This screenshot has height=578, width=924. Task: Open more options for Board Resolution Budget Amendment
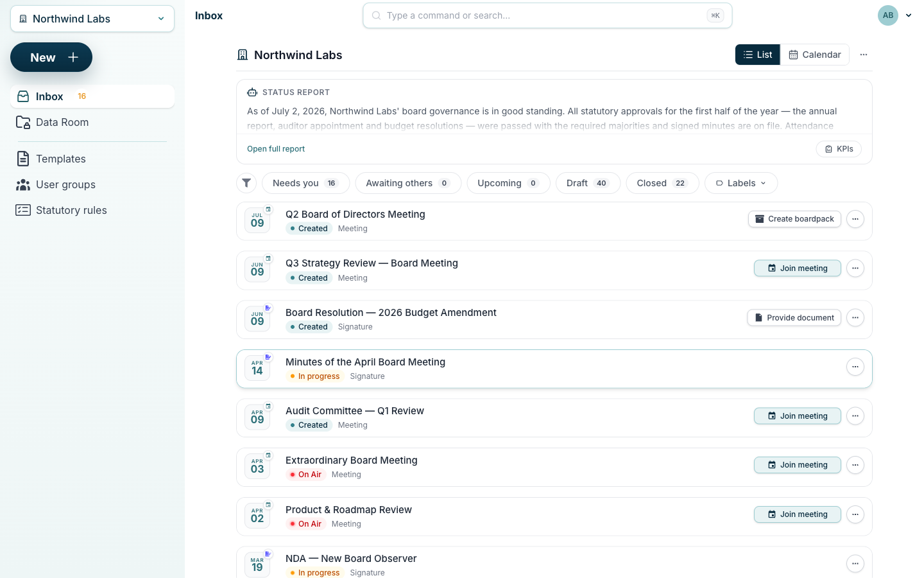[x=855, y=318]
